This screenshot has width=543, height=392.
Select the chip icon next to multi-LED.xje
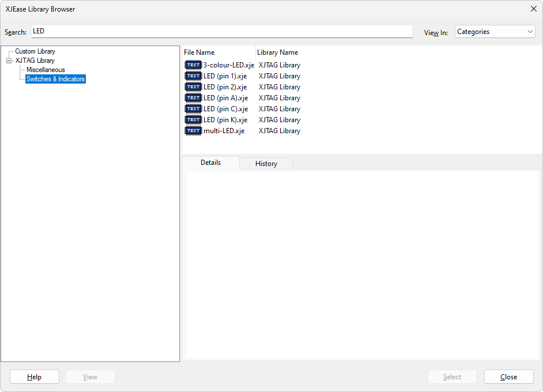click(x=193, y=131)
